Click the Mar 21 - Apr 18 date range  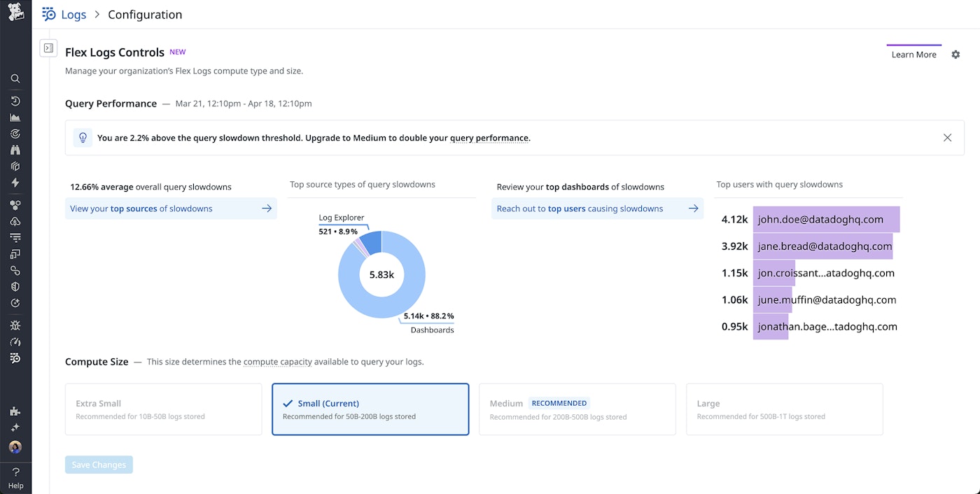click(x=244, y=104)
